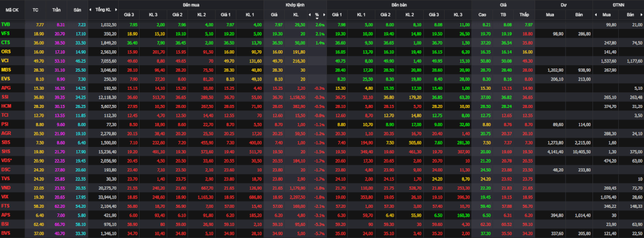Open stock VDS* from the ticker column
Image resolution: width=644 pixels, height=238 pixels.
7,160
